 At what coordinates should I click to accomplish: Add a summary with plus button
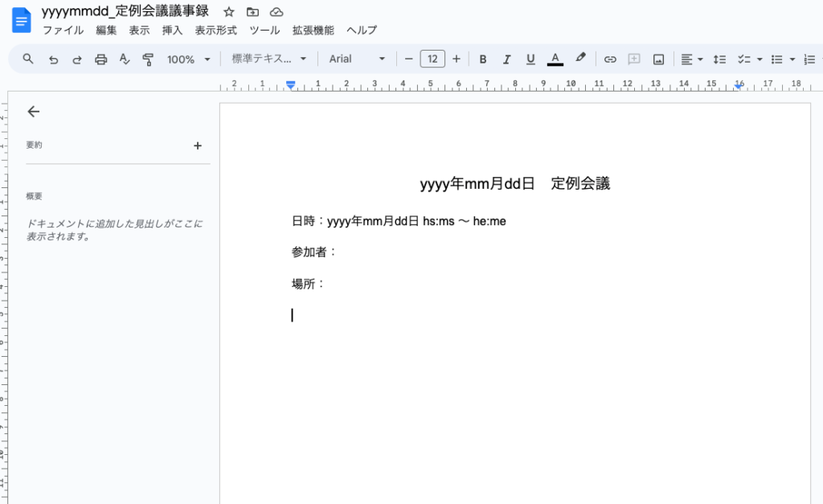pos(198,145)
